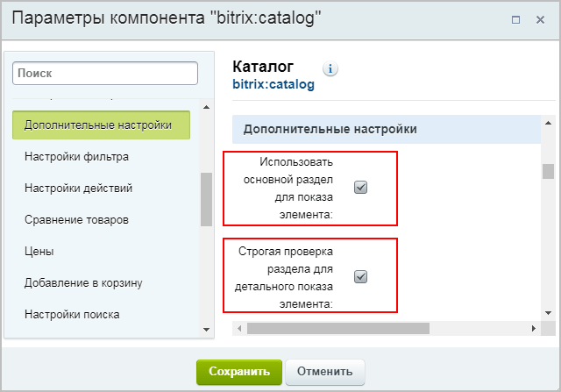Click the dialog title 'Параметры компонента "bitrix:catalog"'
The width and height of the screenshot is (561, 392).
167,18
